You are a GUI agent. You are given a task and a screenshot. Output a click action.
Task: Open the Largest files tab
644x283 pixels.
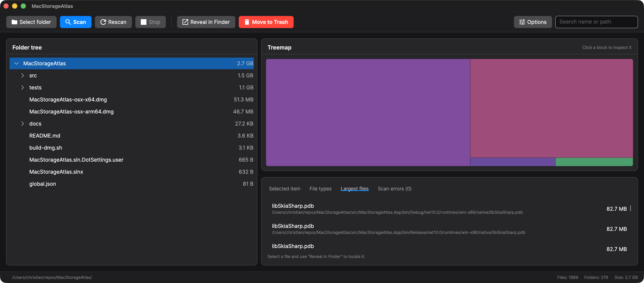point(355,189)
